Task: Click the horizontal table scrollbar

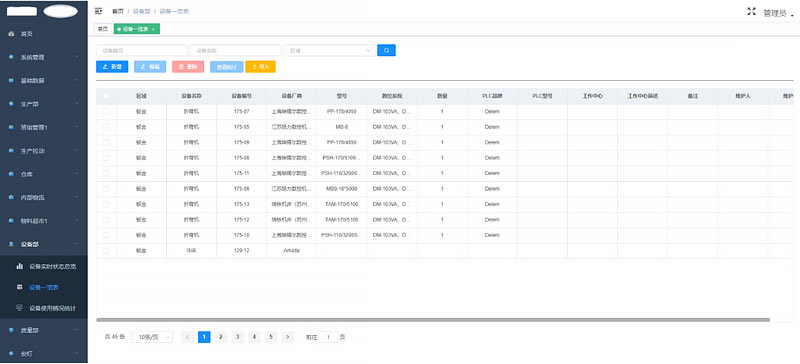Action: 433,320
